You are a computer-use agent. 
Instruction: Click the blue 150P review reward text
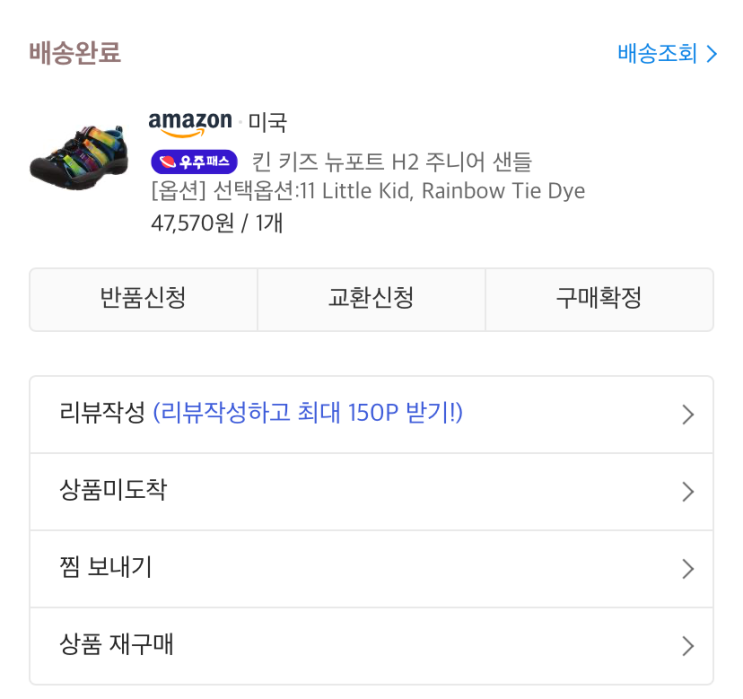tap(308, 413)
